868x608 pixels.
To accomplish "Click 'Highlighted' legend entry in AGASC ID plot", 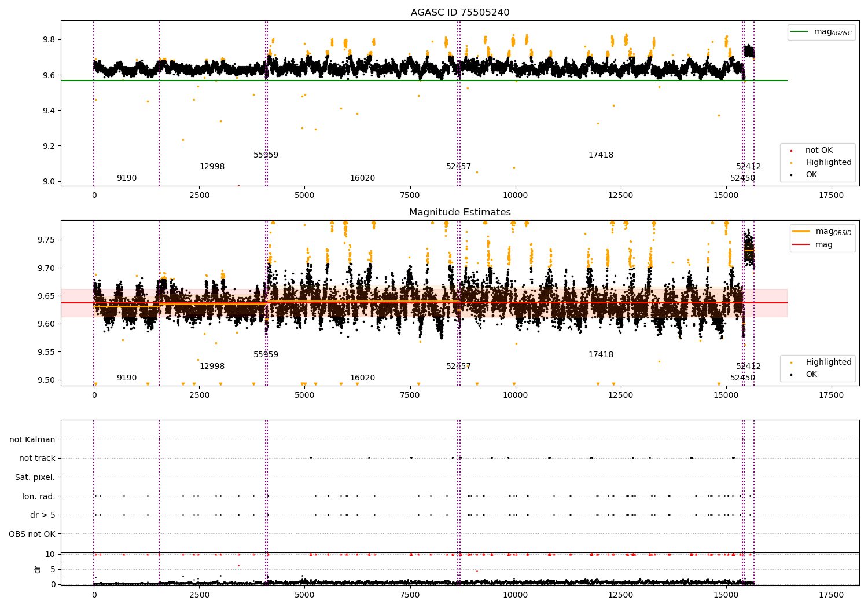I will pos(821,163).
